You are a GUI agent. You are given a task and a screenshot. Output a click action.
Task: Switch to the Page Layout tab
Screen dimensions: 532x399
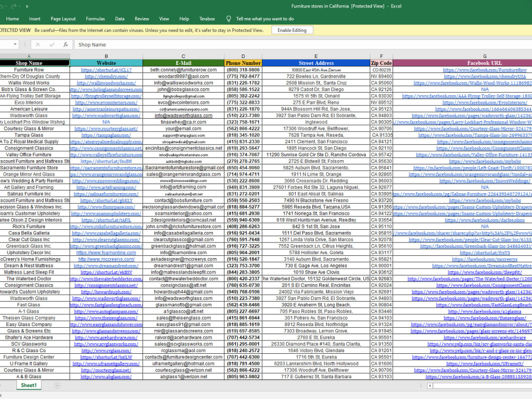[63, 19]
